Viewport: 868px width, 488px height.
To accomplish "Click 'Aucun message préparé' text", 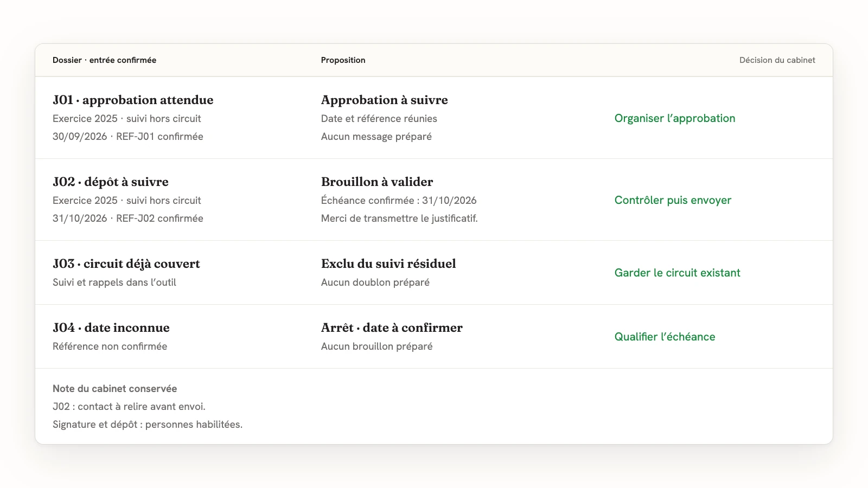I will [376, 137].
